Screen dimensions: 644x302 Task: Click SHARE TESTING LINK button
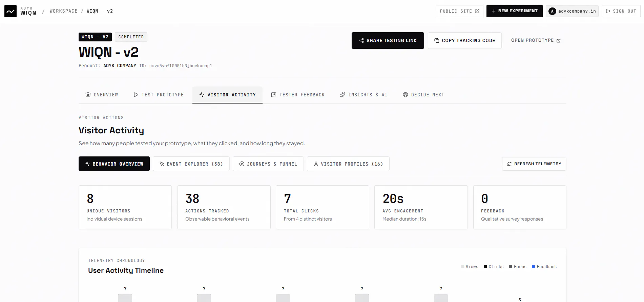388,40
